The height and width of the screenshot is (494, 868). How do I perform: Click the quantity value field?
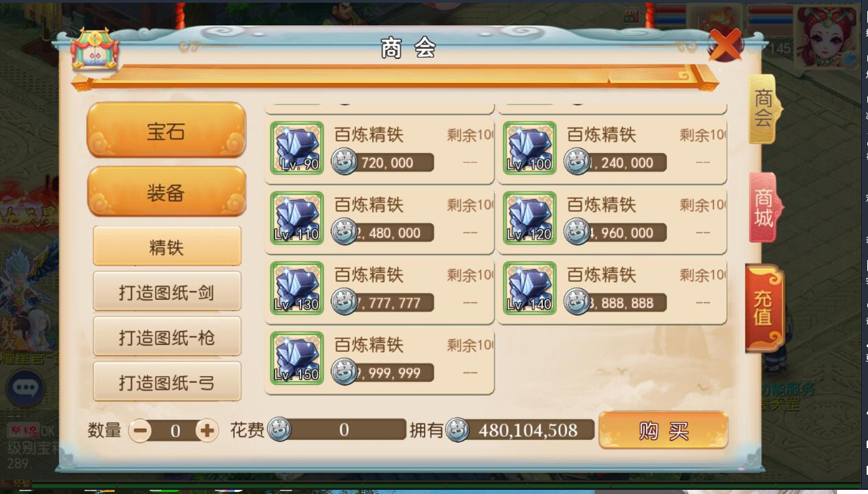pyautogui.click(x=174, y=430)
